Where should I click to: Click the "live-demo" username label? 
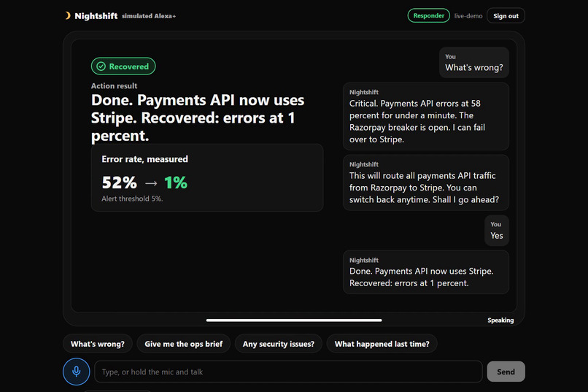click(468, 16)
